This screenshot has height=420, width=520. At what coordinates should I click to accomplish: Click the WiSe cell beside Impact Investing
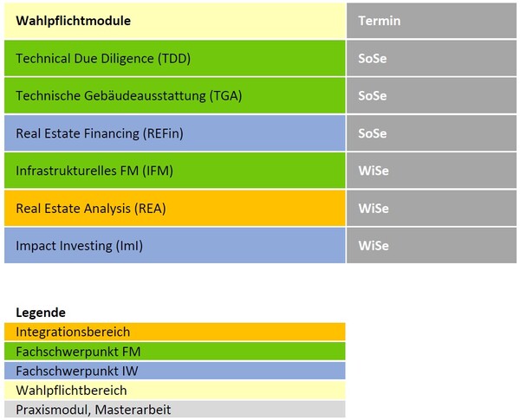point(431,245)
